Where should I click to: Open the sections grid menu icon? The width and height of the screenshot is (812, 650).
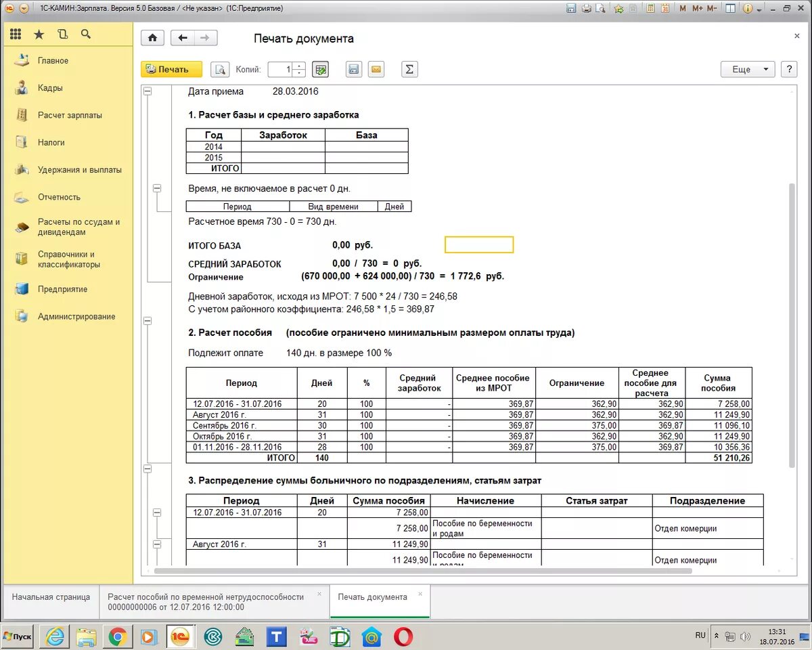point(16,34)
